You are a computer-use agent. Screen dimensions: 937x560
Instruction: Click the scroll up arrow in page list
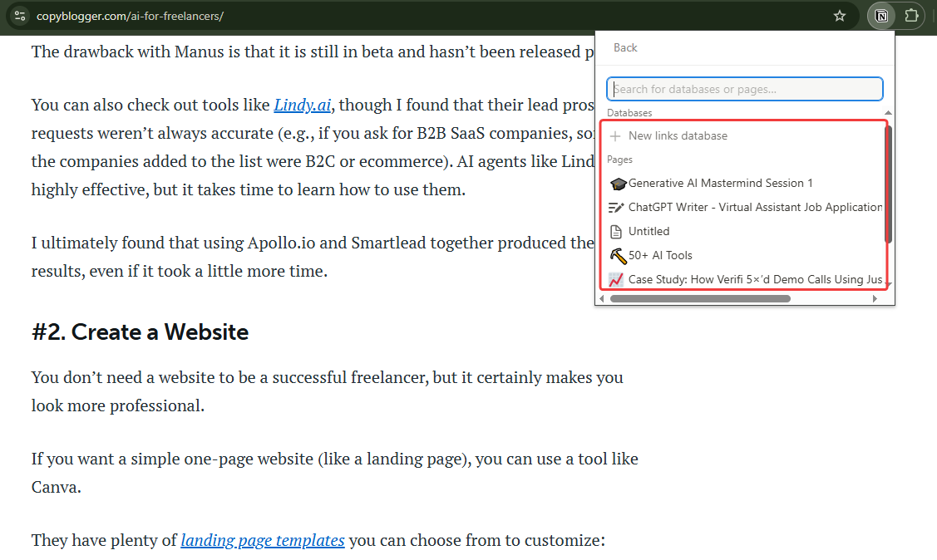point(888,113)
